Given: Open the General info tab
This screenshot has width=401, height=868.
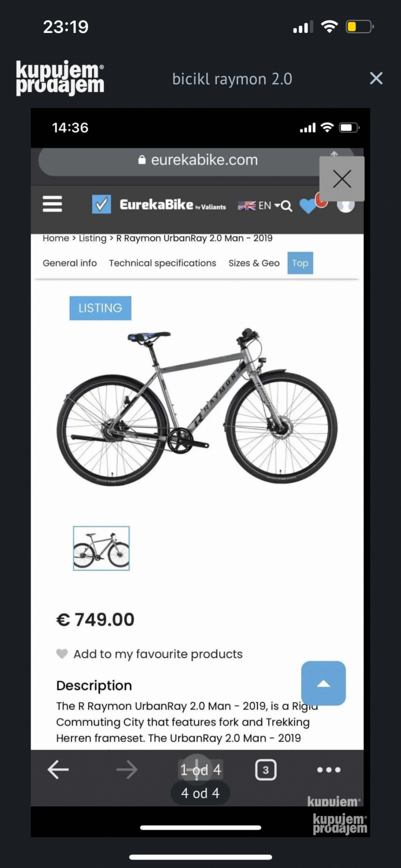Looking at the screenshot, I should point(70,263).
